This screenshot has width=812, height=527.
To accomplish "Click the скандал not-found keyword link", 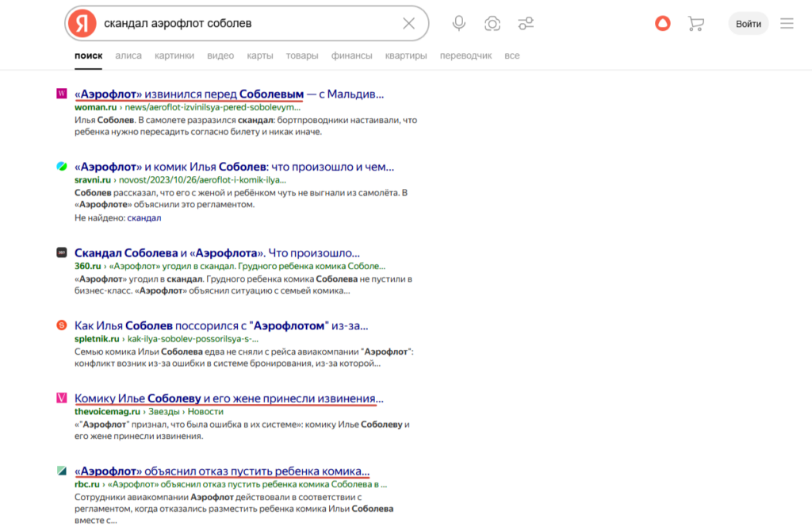I will [x=144, y=217].
